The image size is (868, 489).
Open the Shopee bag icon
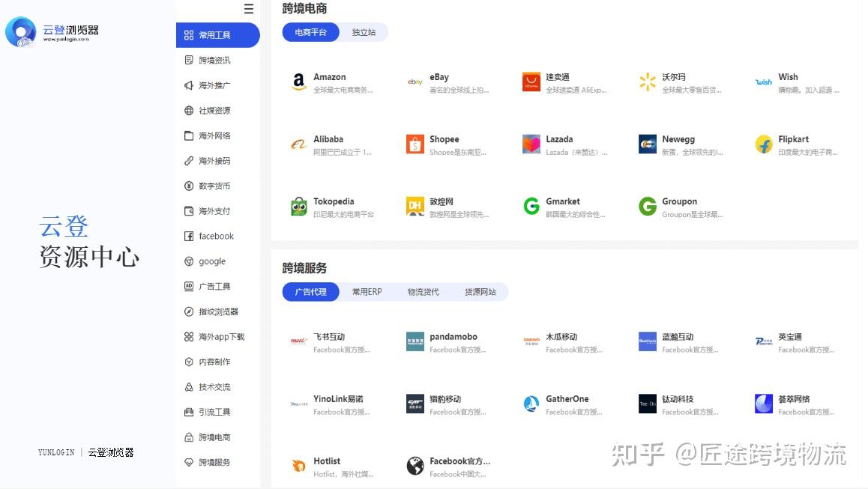point(415,145)
